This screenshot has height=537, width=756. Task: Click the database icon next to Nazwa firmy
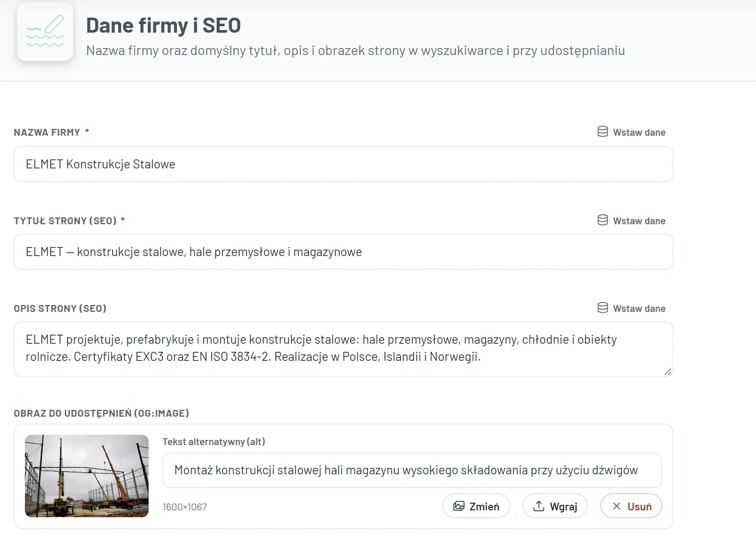[x=603, y=131]
